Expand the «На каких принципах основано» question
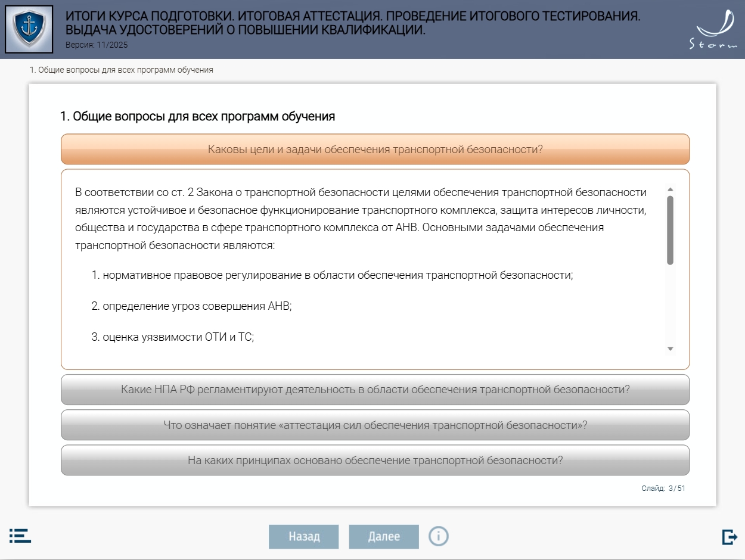The width and height of the screenshot is (745, 560). (375, 461)
